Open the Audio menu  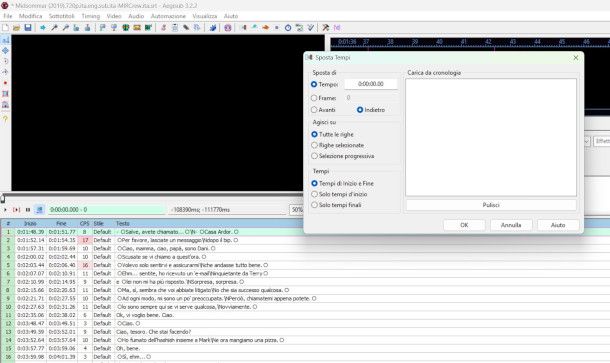tap(136, 16)
